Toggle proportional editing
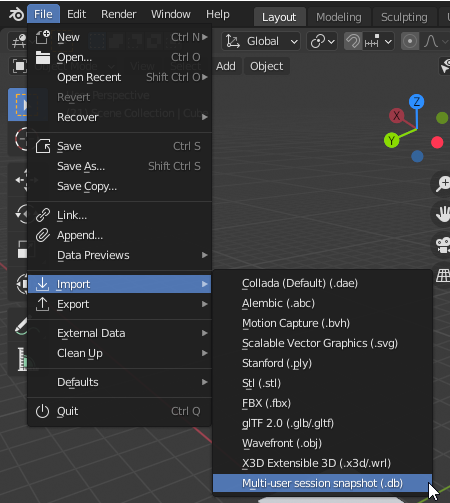The image size is (450, 503). (410, 41)
